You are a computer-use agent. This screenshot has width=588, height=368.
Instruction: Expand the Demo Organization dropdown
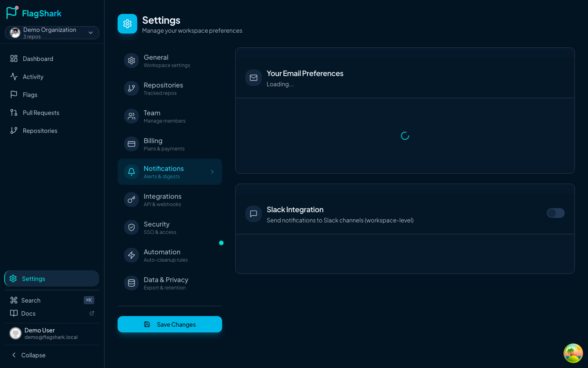click(91, 33)
